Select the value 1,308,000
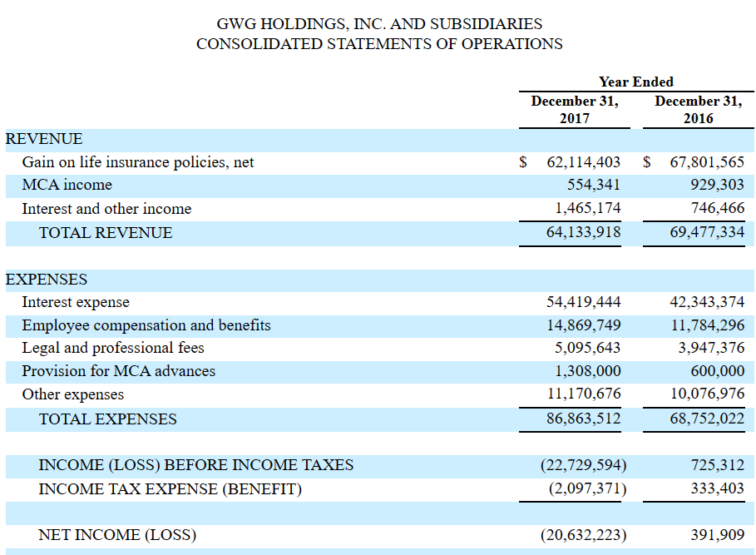 [588, 371]
